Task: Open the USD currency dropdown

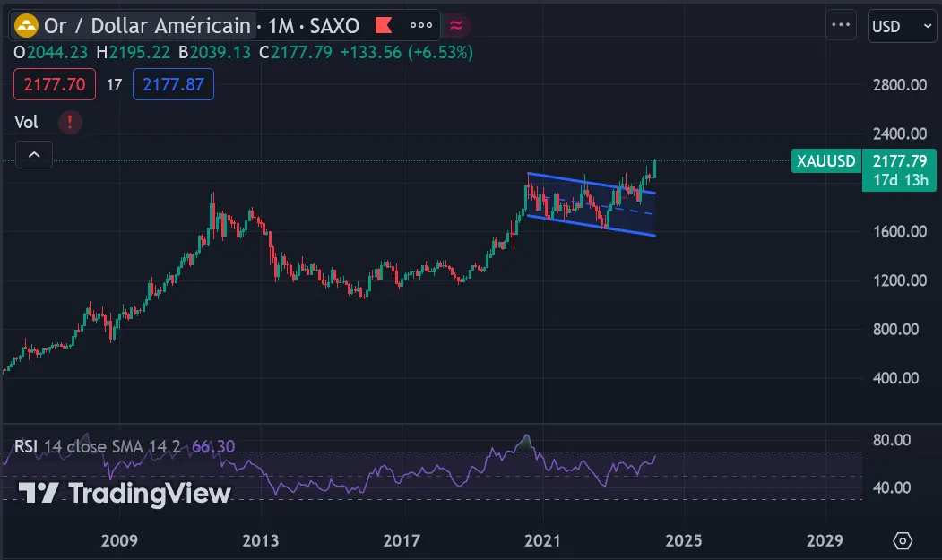Action: coord(902,27)
